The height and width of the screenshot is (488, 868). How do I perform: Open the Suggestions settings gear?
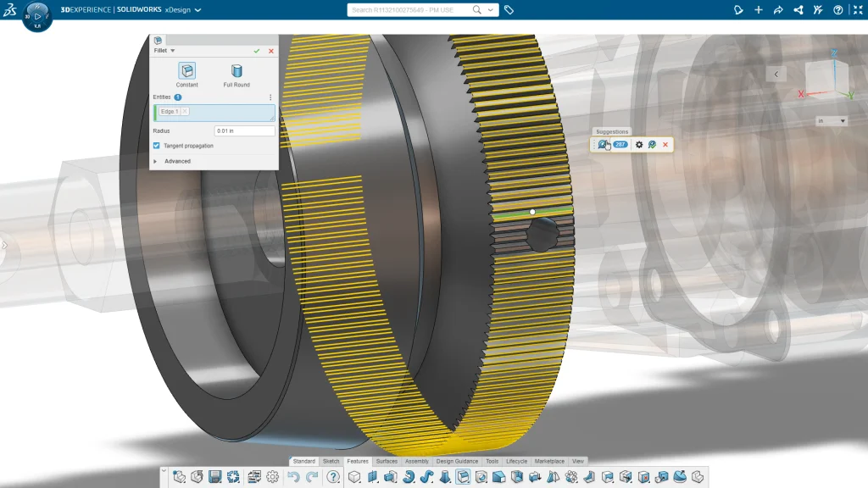tap(639, 144)
